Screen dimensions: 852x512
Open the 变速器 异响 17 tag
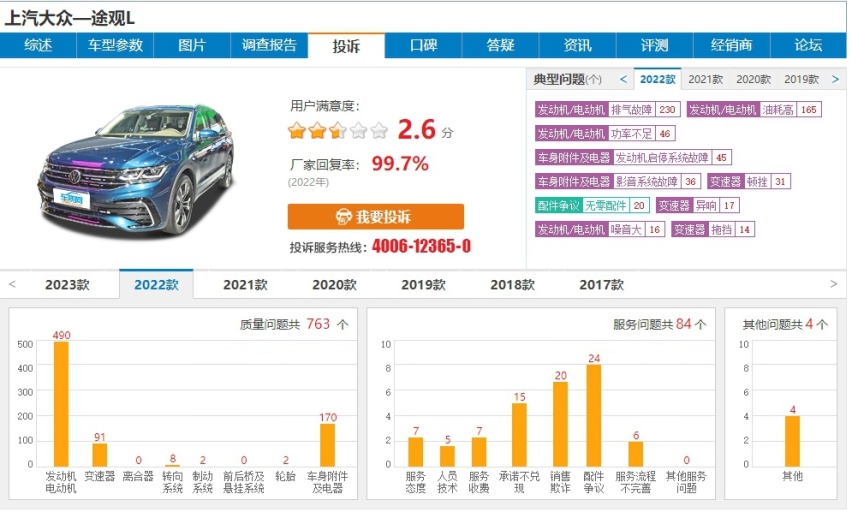click(x=698, y=205)
